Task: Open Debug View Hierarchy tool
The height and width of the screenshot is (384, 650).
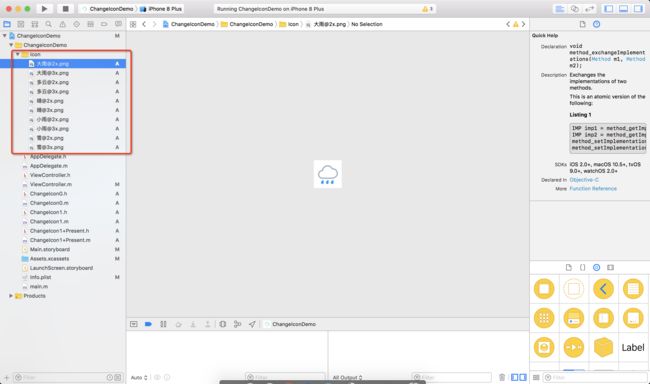Action: pyautogui.click(x=223, y=324)
